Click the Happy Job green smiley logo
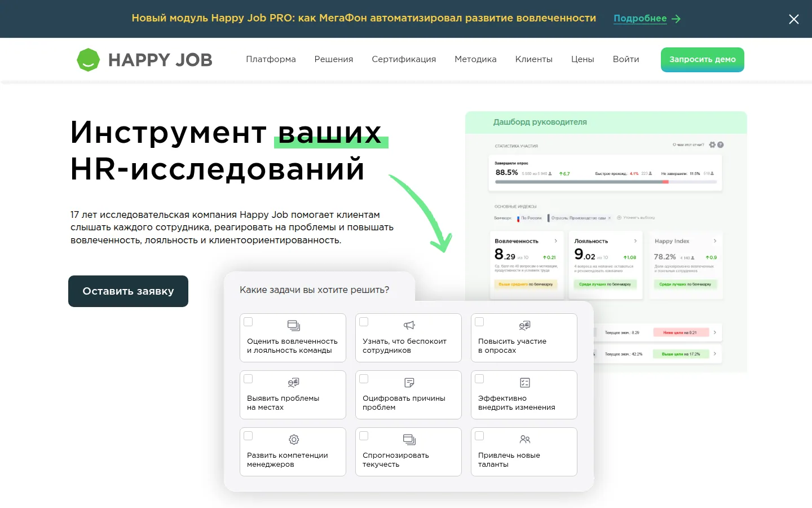 (88, 60)
